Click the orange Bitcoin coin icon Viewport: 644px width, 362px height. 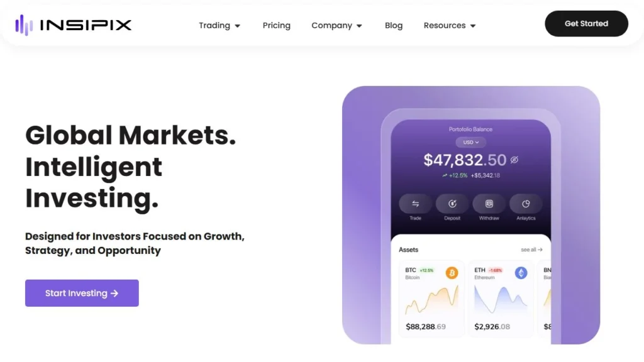(x=452, y=273)
